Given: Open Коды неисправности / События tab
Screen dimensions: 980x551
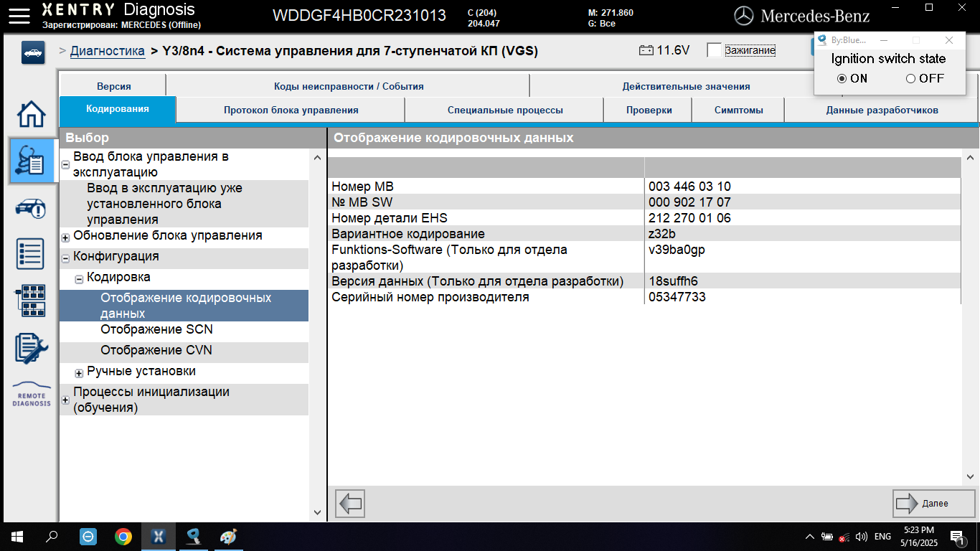Looking at the screenshot, I should point(349,86).
